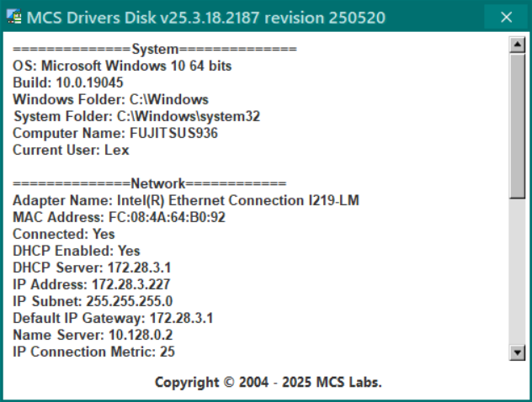Click the IP Address 172.28.3.227 line
Viewport: 532px width, 402px height.
tap(91, 284)
